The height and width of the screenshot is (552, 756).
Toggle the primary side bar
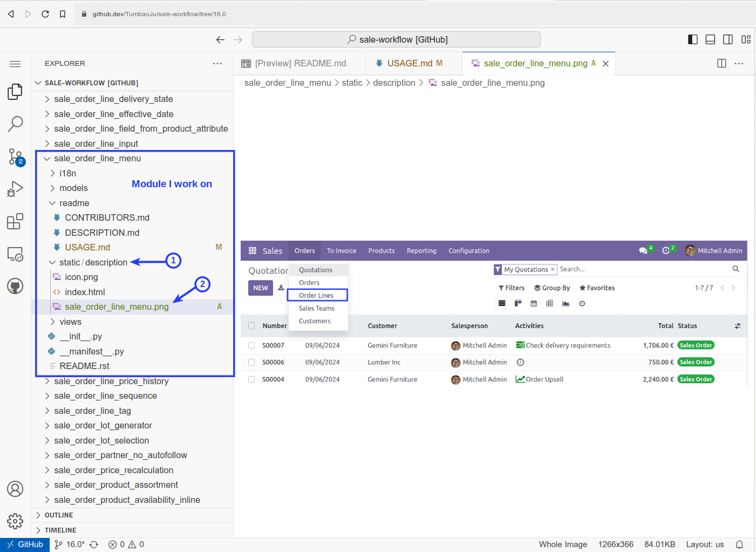click(x=693, y=39)
